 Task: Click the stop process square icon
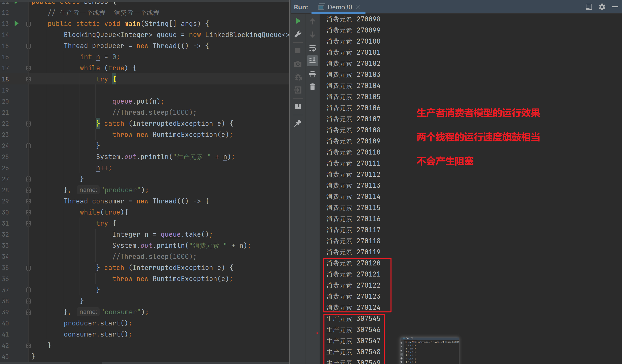298,51
